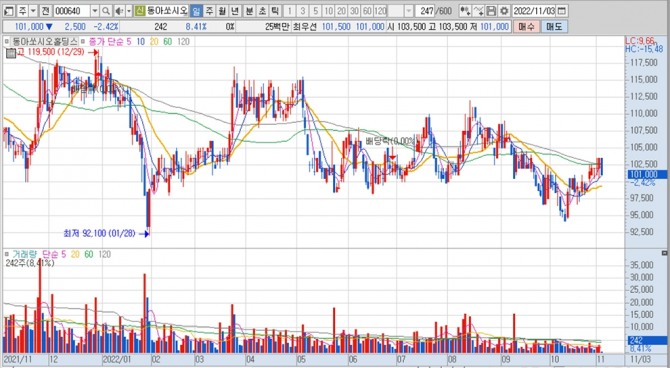Select the 년 yearly chart tab
This screenshot has width=670, height=368.
click(x=235, y=11)
